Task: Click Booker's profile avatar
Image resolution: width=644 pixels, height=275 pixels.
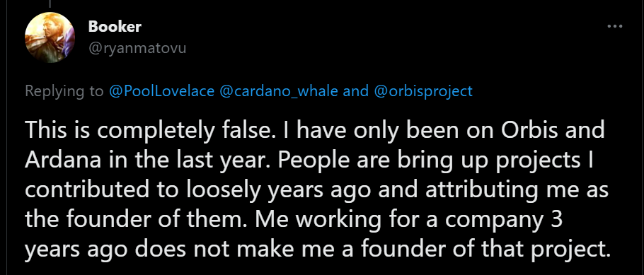Action: [50, 37]
